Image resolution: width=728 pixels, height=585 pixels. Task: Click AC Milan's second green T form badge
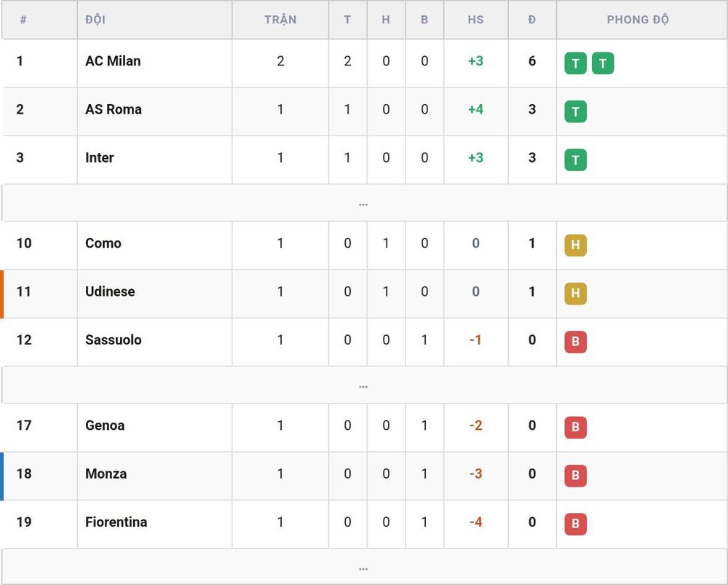[603, 63]
